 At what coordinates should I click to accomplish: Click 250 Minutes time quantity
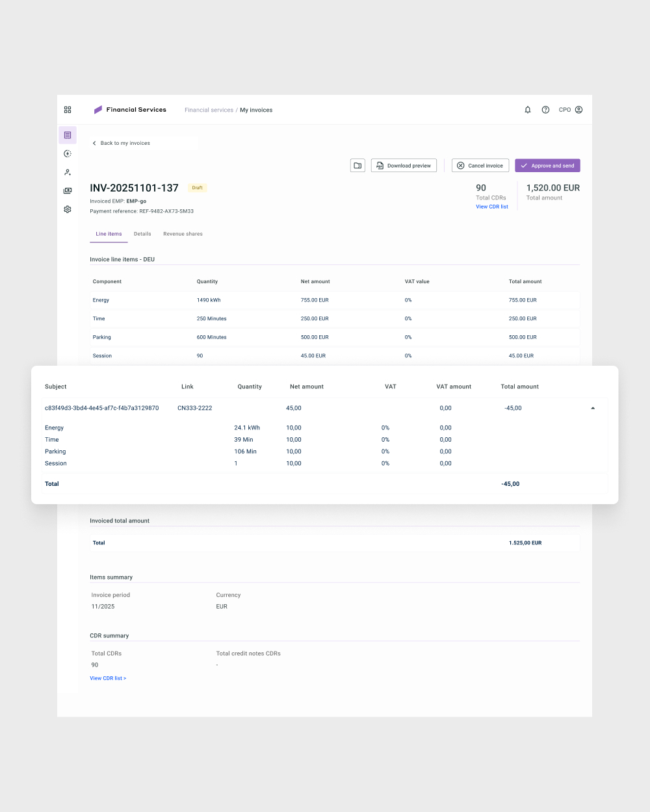(x=212, y=318)
